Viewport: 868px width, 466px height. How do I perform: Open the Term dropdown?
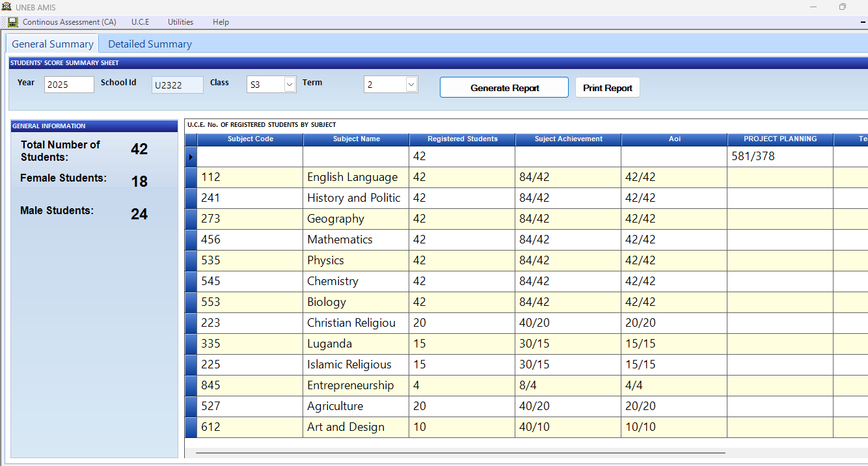point(411,84)
